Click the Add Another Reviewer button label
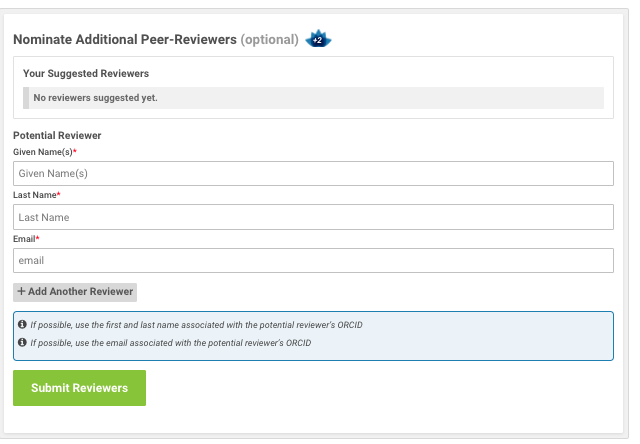The image size is (640, 444). point(81,292)
